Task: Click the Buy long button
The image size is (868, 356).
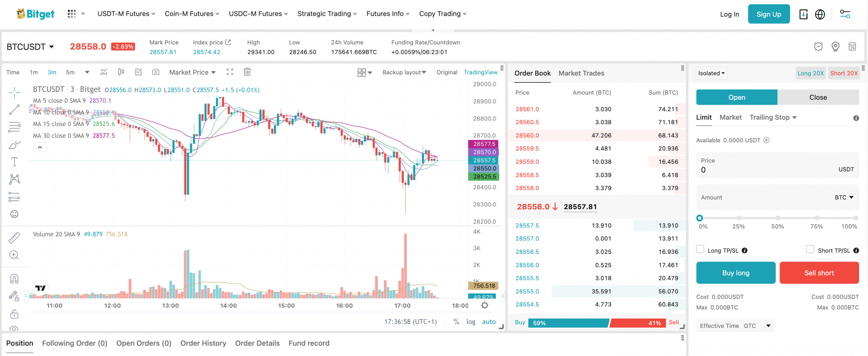Action: tap(736, 273)
